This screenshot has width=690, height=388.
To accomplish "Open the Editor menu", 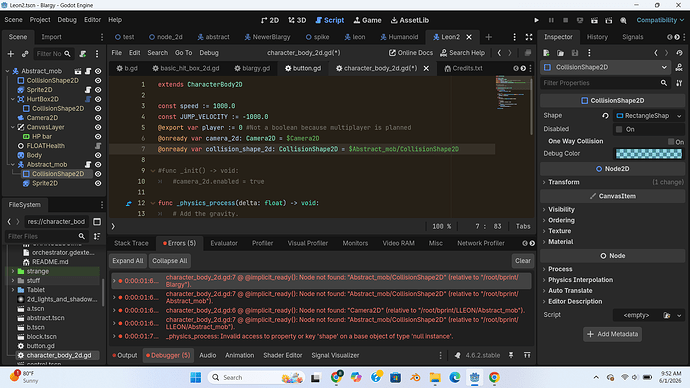I will [92, 20].
